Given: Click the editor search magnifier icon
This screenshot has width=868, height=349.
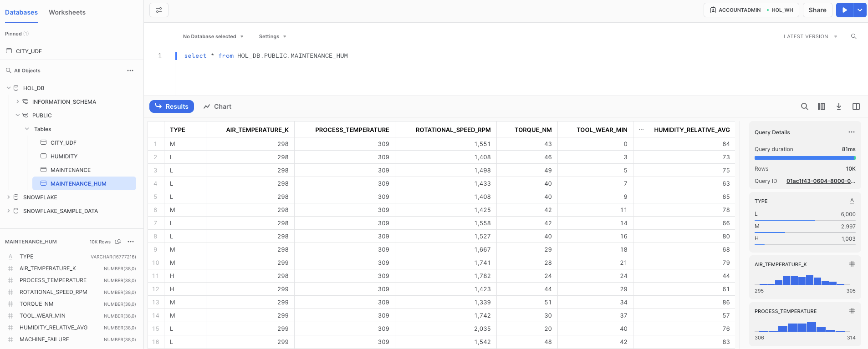Looking at the screenshot, I should (x=853, y=36).
